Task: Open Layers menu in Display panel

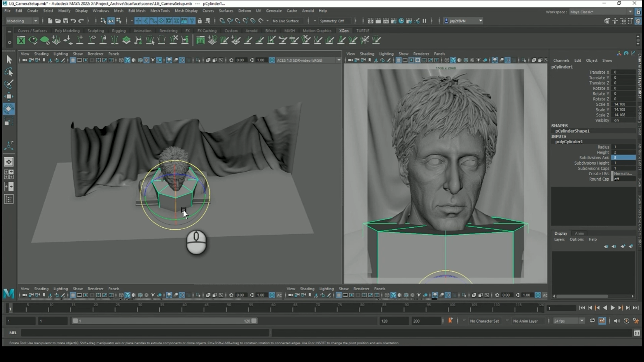Action: pos(559,239)
